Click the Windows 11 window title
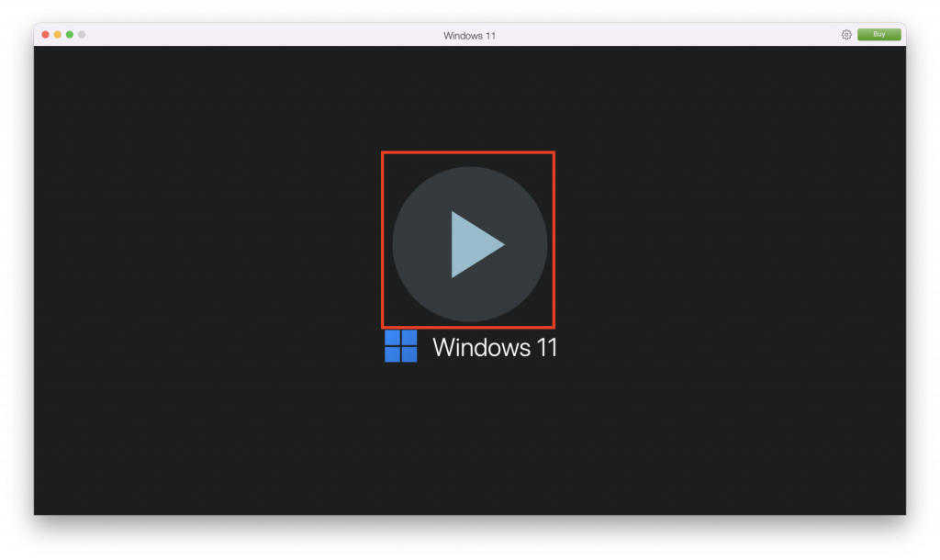 click(x=469, y=36)
